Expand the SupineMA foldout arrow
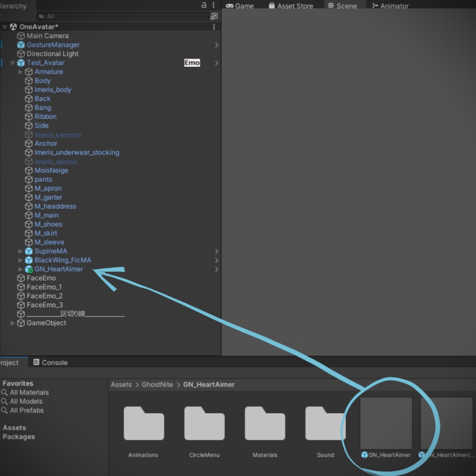Image resolution: width=476 pixels, height=476 pixels. [20, 251]
